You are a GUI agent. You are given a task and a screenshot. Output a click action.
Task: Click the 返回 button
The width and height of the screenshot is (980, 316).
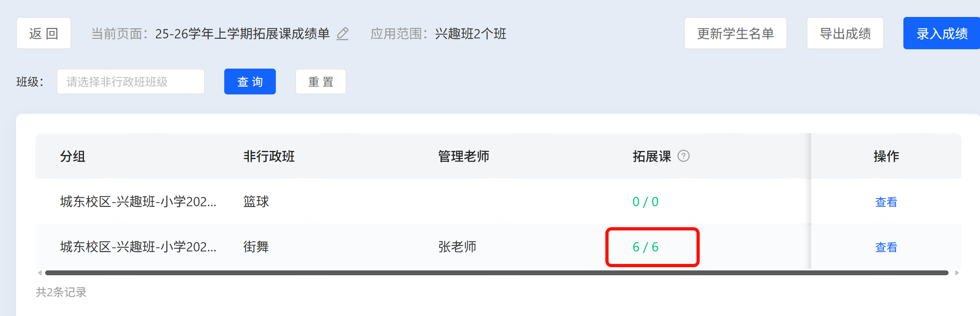coord(44,33)
